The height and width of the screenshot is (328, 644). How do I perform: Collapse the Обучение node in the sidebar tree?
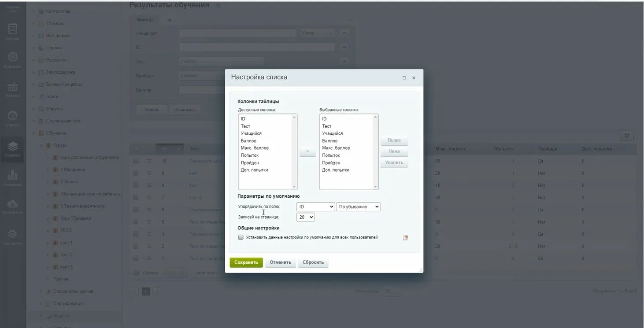[x=34, y=133]
